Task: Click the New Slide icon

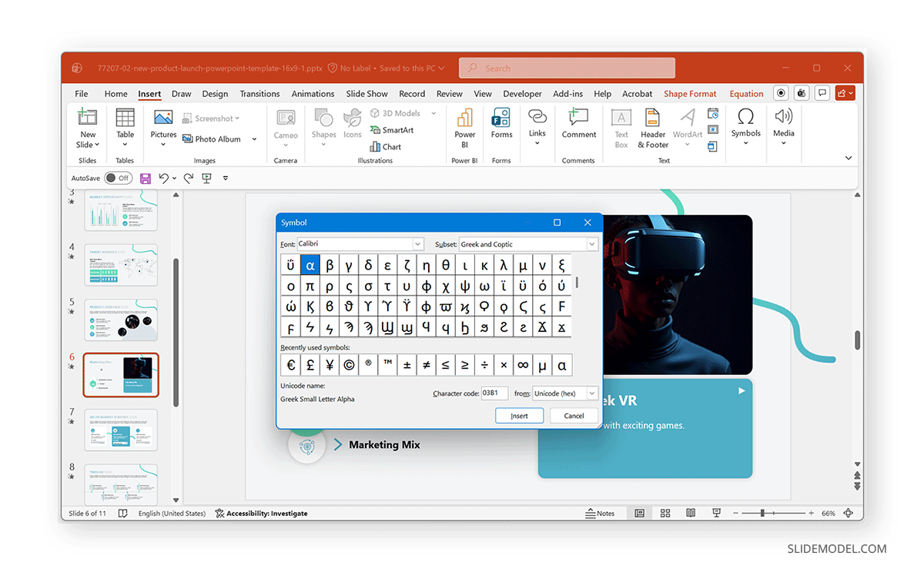Action: [88, 118]
